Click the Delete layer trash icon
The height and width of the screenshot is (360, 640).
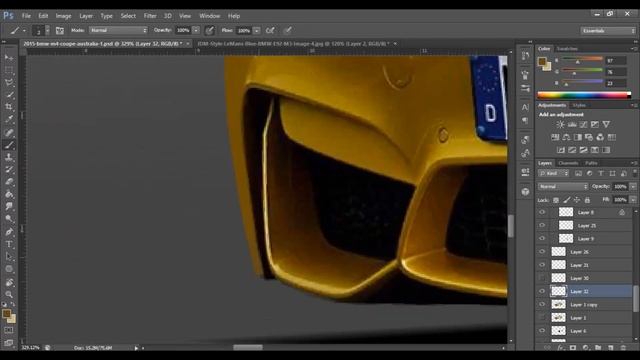click(623, 348)
